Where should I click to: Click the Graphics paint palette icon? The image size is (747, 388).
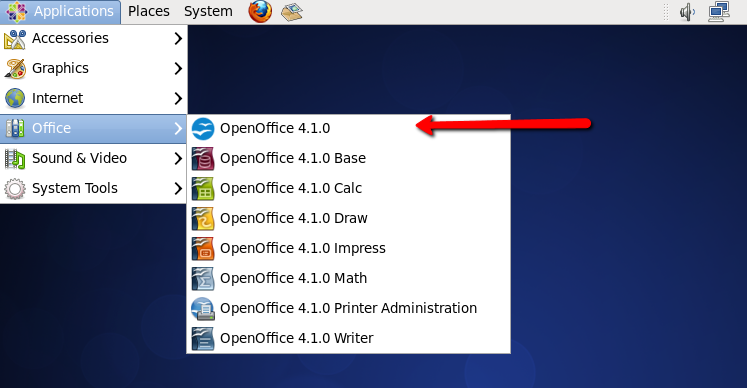[15, 69]
